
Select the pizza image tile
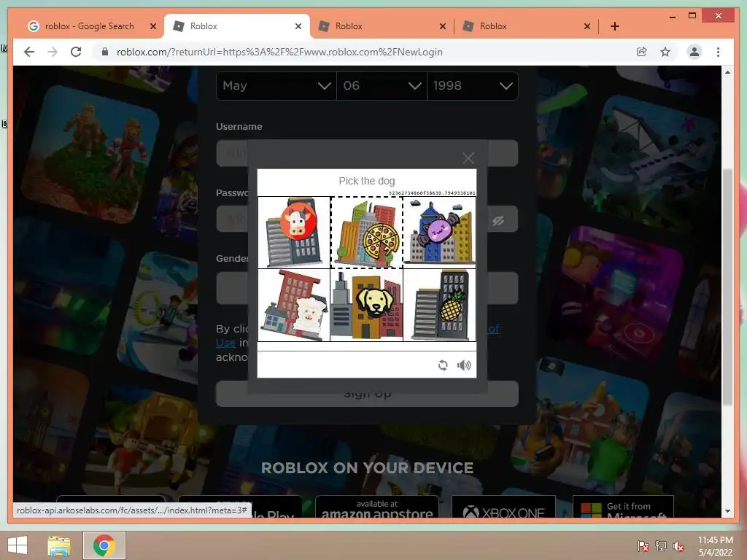(367, 233)
